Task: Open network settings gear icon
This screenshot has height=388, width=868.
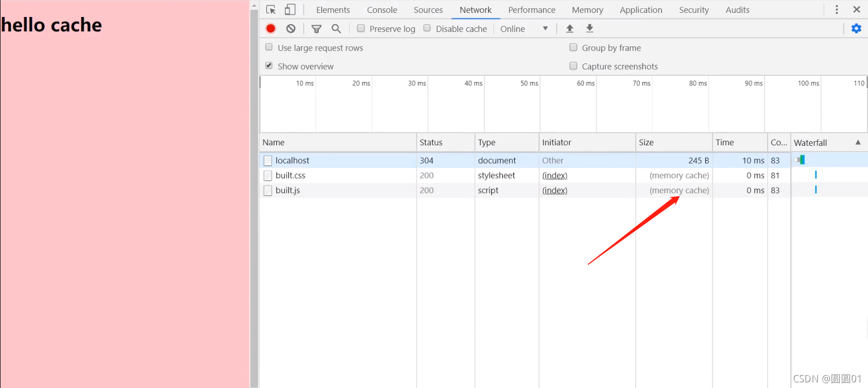Action: [856, 29]
